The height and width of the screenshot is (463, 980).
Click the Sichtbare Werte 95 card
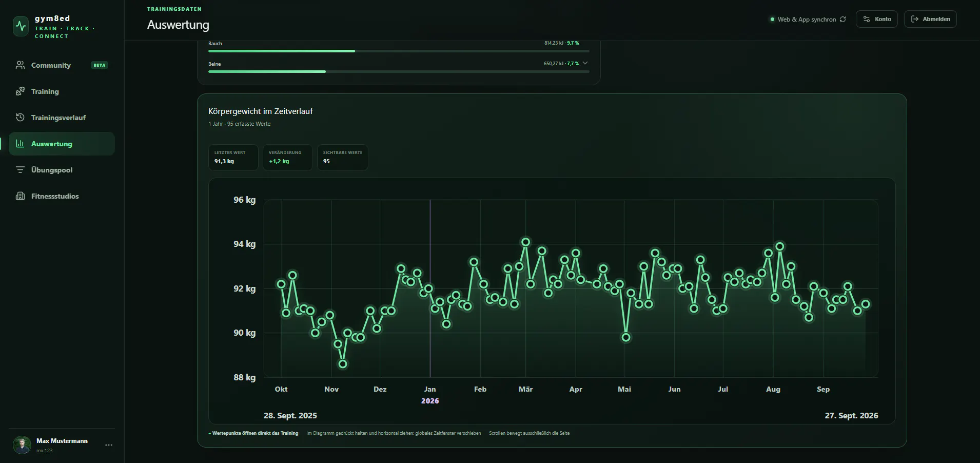pyautogui.click(x=342, y=157)
